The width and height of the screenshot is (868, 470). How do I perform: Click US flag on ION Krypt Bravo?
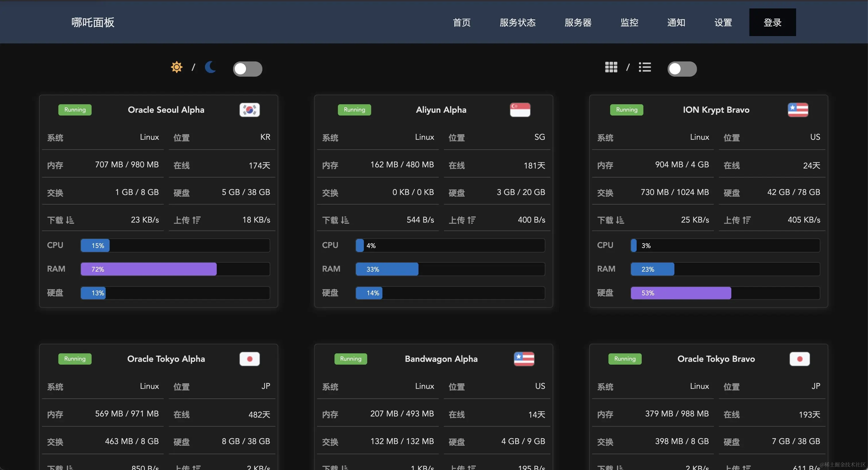[x=798, y=110]
